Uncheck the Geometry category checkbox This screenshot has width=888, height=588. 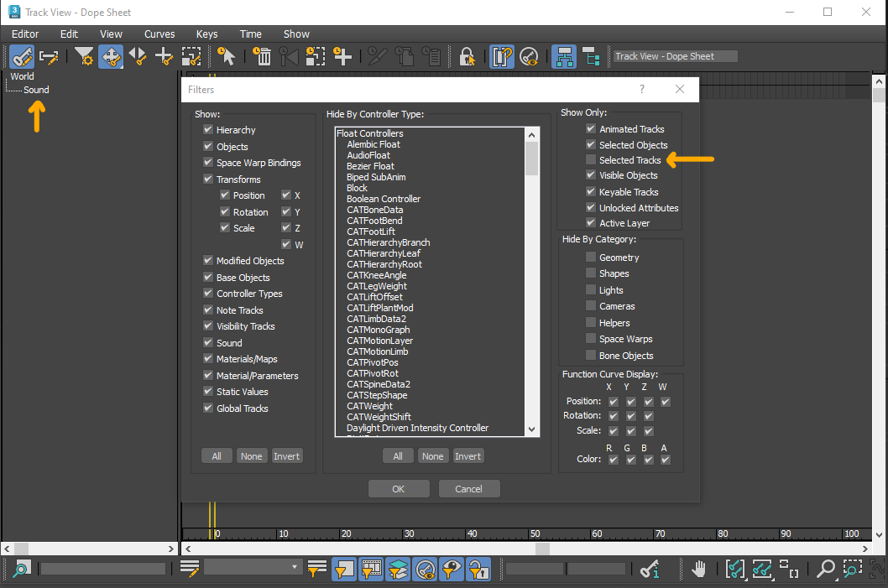click(x=590, y=257)
